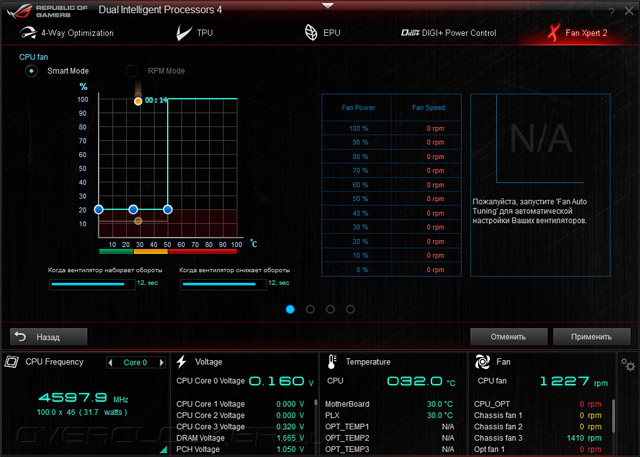This screenshot has width=640, height=457.
Task: Click the Отменить cancel button
Action: coord(509,337)
